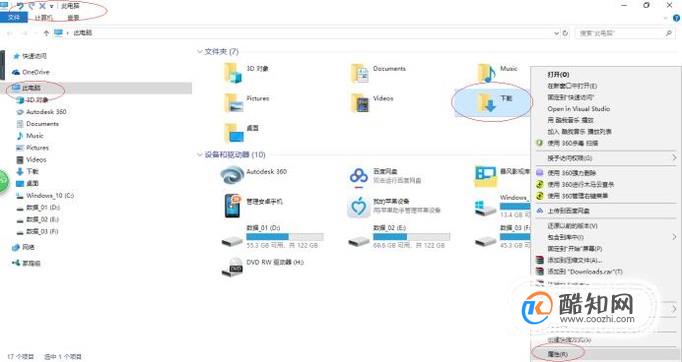The height and width of the screenshot is (362, 682).
Task: Open the 暴风影视库 device icon
Action: coord(485,176)
